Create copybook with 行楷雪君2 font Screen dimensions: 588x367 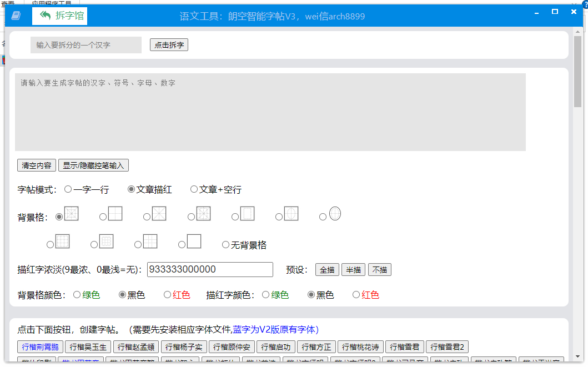pyautogui.click(x=448, y=347)
